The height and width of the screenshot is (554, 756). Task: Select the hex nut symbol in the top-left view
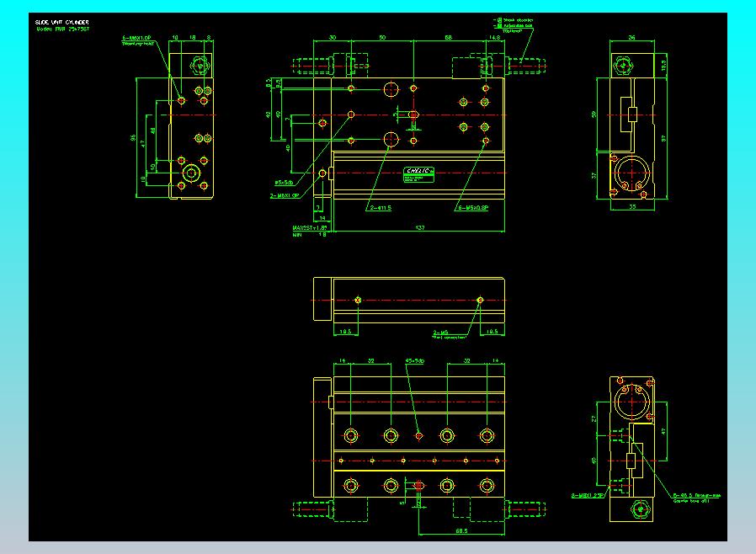pyautogui.click(x=200, y=66)
